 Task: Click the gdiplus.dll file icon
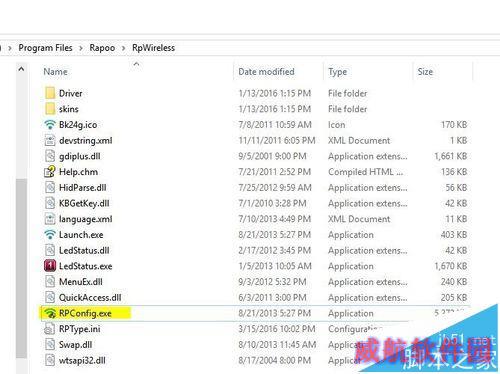[x=50, y=156]
